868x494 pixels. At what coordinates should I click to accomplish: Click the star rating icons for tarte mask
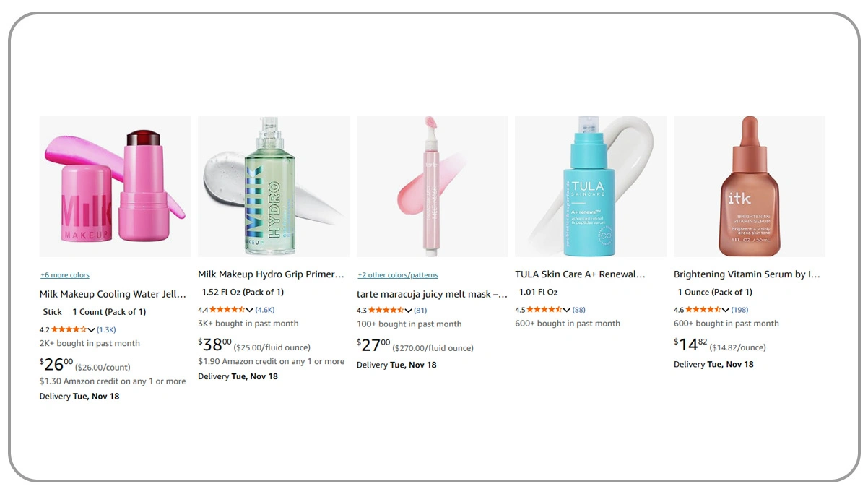tap(386, 311)
